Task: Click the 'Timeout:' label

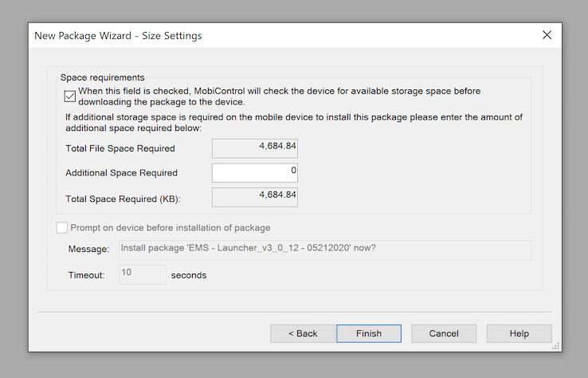Action: coord(86,275)
